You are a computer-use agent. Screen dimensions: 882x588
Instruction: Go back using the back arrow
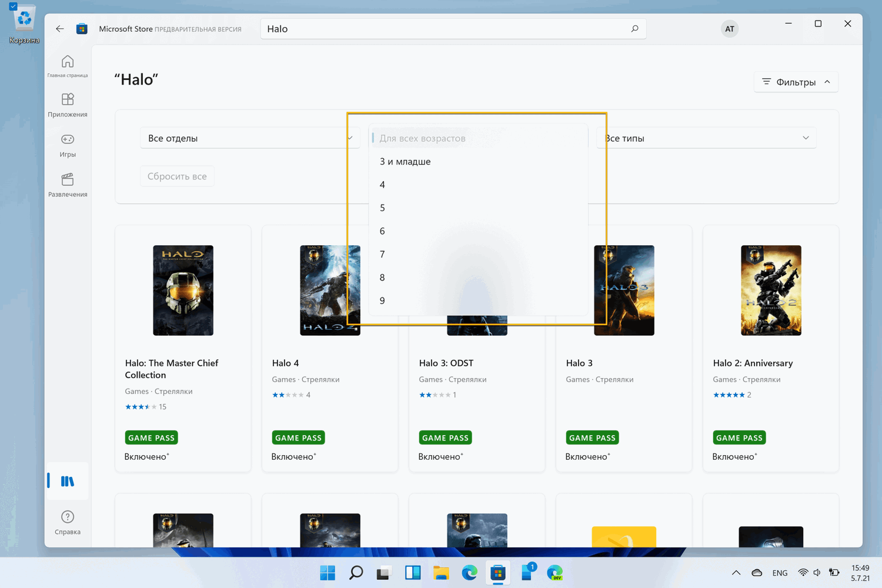pos(60,29)
